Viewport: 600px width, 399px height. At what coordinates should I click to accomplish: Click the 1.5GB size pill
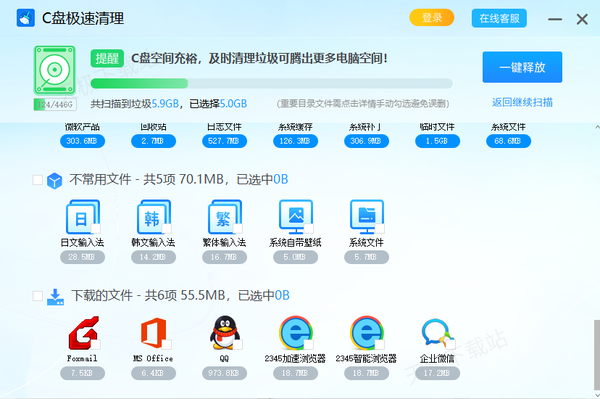coord(437,141)
